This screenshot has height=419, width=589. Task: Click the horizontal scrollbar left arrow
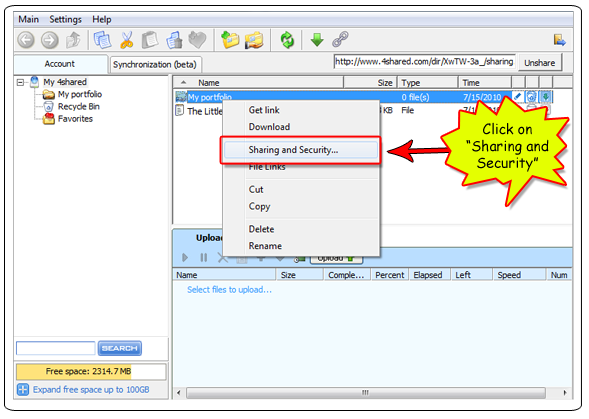tap(179, 393)
